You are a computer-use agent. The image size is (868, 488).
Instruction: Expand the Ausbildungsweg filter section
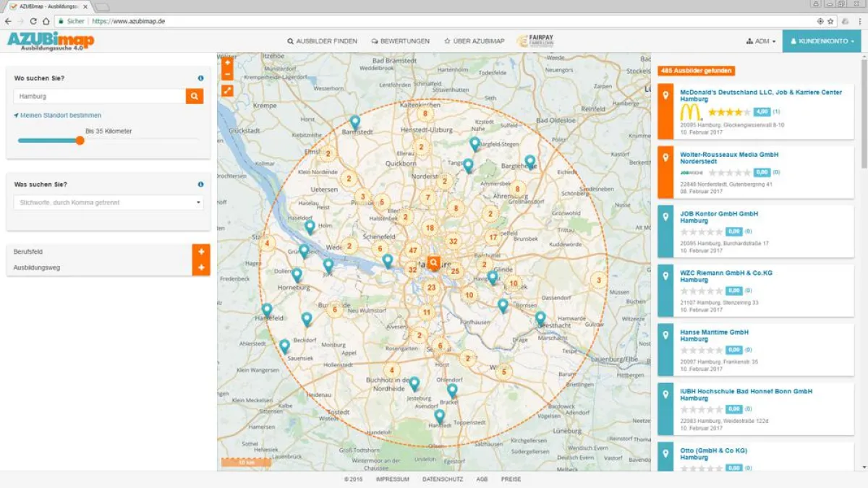coord(201,266)
